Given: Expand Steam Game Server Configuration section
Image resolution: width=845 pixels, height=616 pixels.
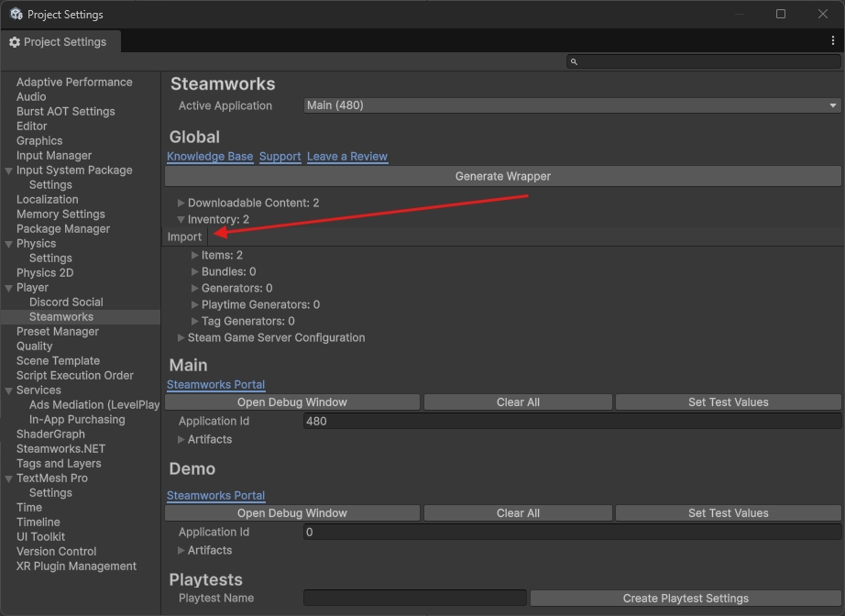Looking at the screenshot, I should [x=181, y=338].
